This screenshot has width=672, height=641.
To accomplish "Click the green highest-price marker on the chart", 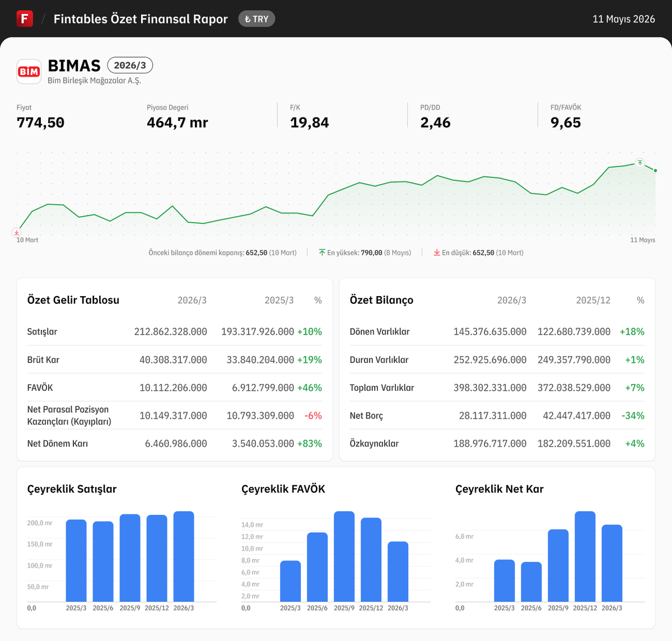I will coord(640,163).
